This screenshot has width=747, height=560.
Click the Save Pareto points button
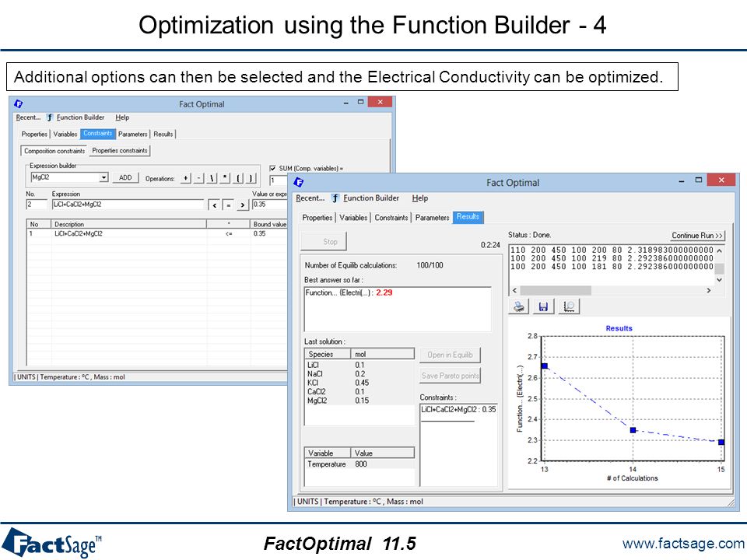450,376
